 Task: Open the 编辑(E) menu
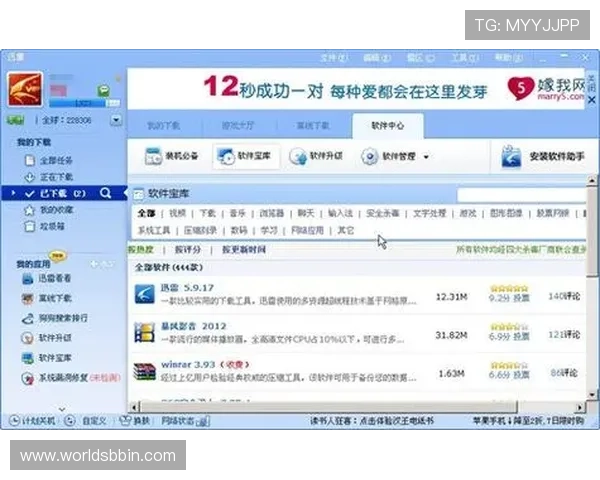tap(377, 58)
